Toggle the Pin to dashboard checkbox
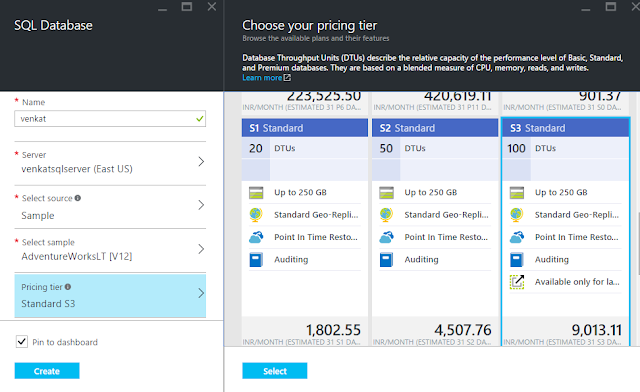Viewport: 640px width, 392px height. 22,342
